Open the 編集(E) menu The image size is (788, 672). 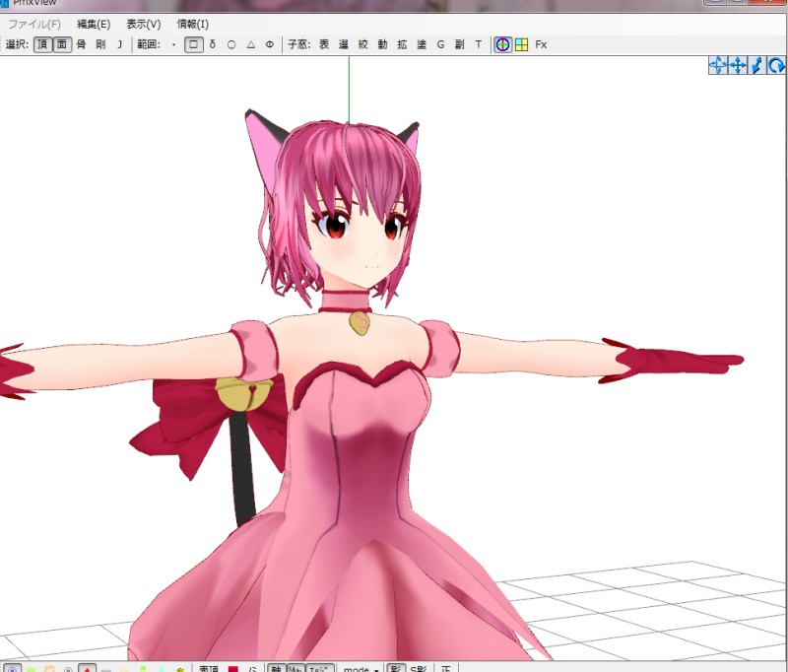tap(94, 24)
